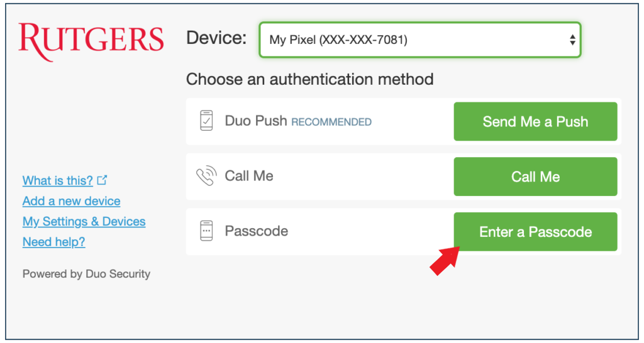This screenshot has width=644, height=343.
Task: Click the Duo Push phone checkmark icon
Action: 206,121
